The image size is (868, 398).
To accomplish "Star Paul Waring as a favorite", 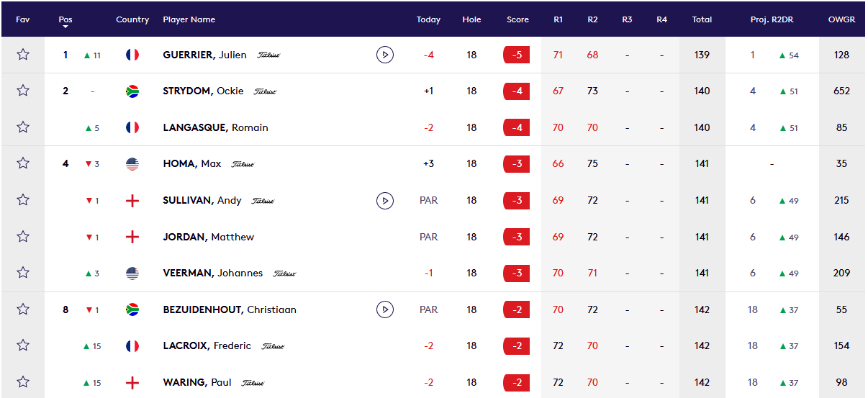I will tap(23, 382).
